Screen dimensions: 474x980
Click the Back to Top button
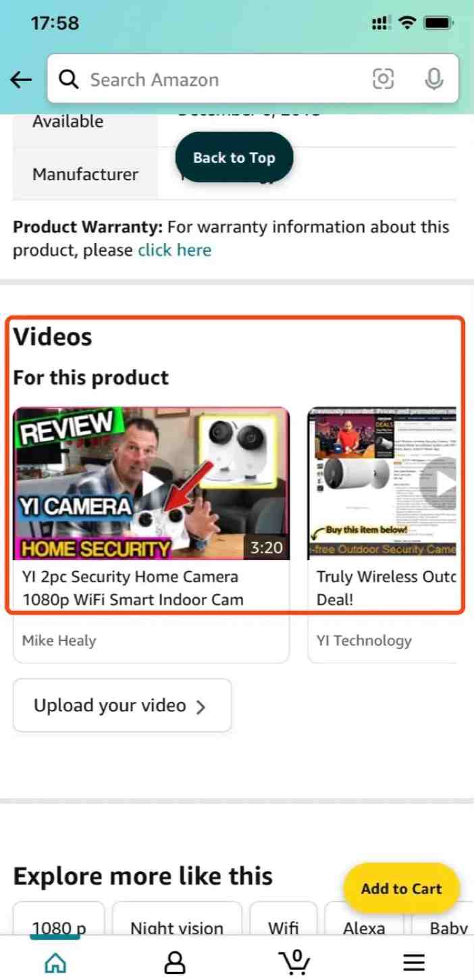coord(234,157)
